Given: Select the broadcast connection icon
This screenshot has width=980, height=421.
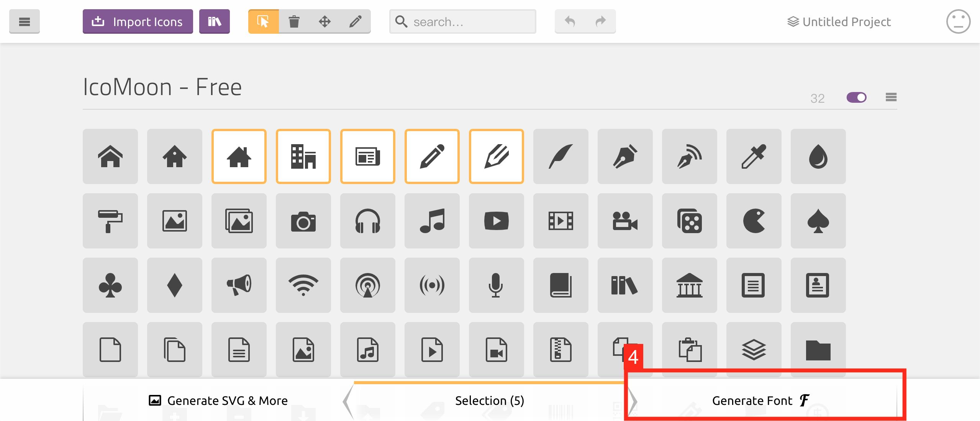Looking at the screenshot, I should click(432, 285).
